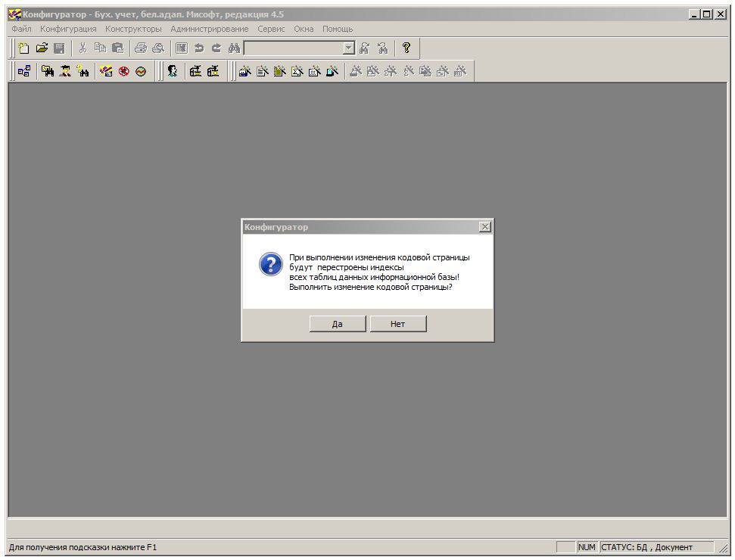Click the binoculars Find icon
This screenshot has height=560, width=735.
(234, 48)
